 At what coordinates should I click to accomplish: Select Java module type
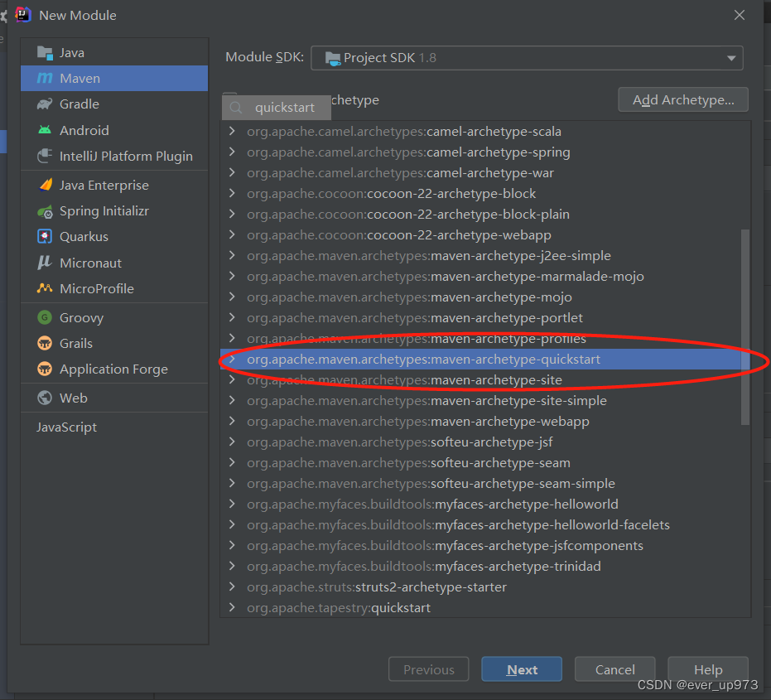pos(114,53)
